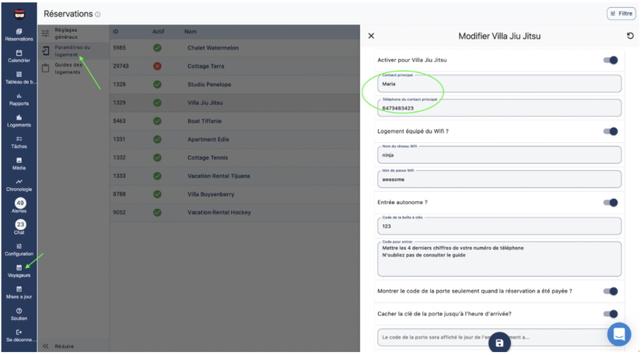
Task: Click the floating save disk icon
Action: click(499, 343)
